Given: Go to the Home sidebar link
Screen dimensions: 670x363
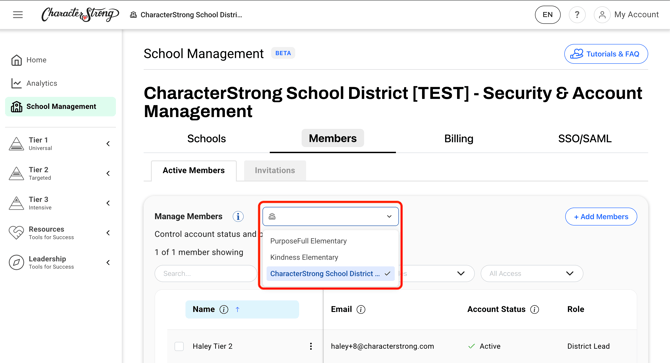Looking at the screenshot, I should point(36,60).
